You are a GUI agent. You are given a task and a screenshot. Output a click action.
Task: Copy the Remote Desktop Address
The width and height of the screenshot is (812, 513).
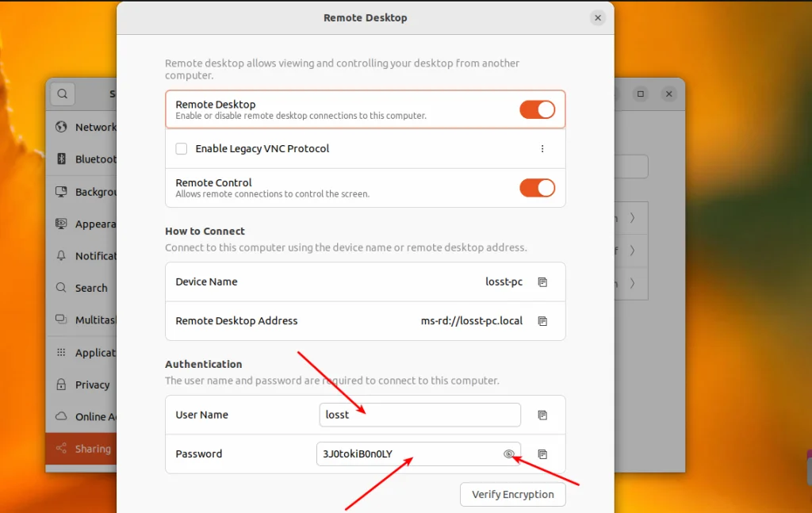[x=542, y=321]
